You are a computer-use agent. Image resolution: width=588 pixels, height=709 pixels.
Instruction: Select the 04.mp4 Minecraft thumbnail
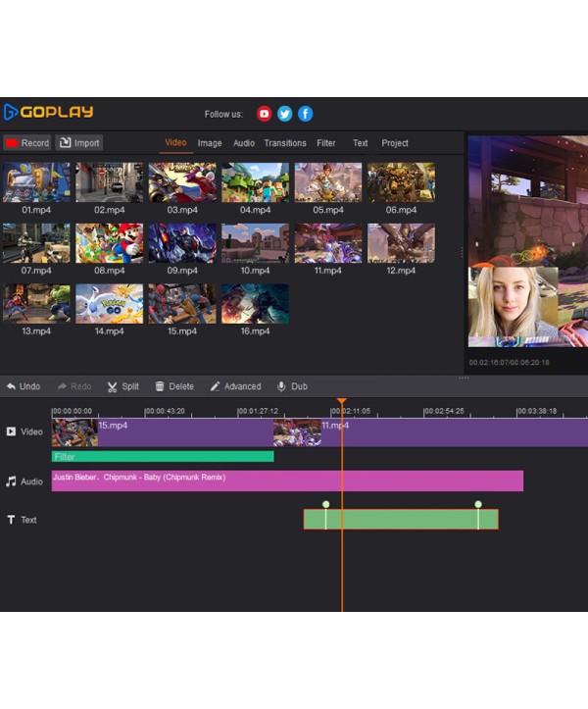256,182
